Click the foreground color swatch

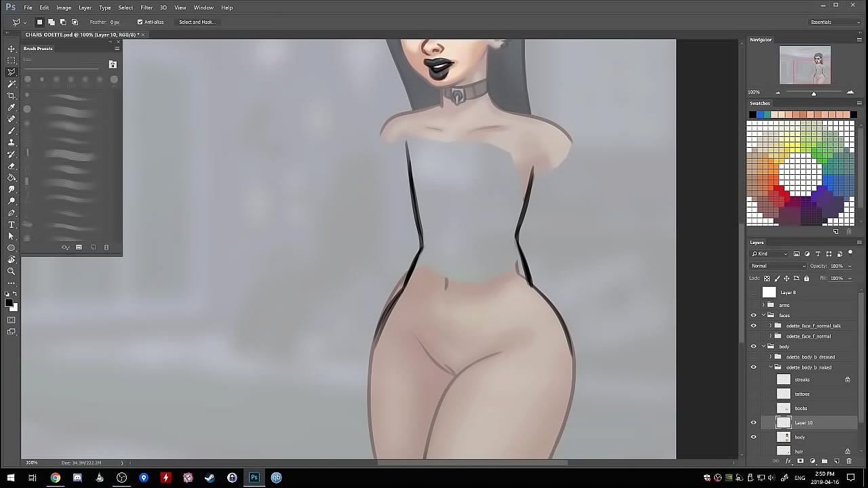coord(9,302)
